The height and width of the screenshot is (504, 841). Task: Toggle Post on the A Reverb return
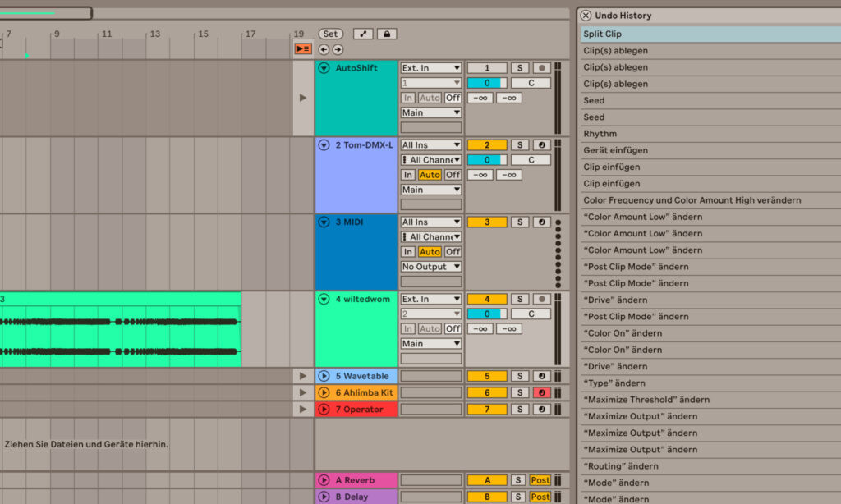pyautogui.click(x=540, y=480)
